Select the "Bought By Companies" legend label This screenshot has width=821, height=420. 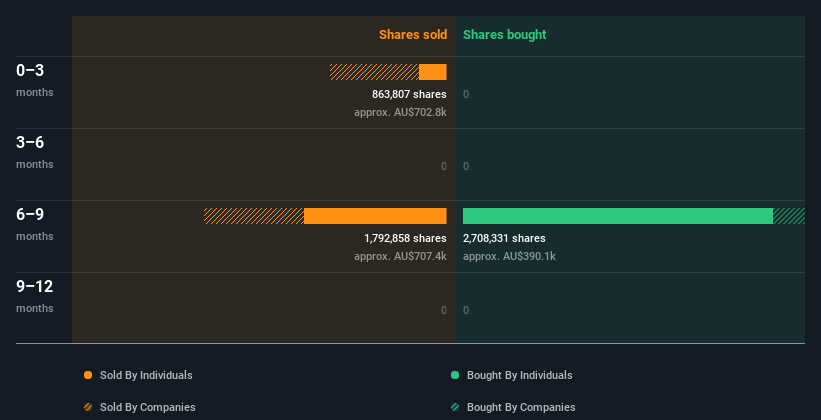[521, 407]
